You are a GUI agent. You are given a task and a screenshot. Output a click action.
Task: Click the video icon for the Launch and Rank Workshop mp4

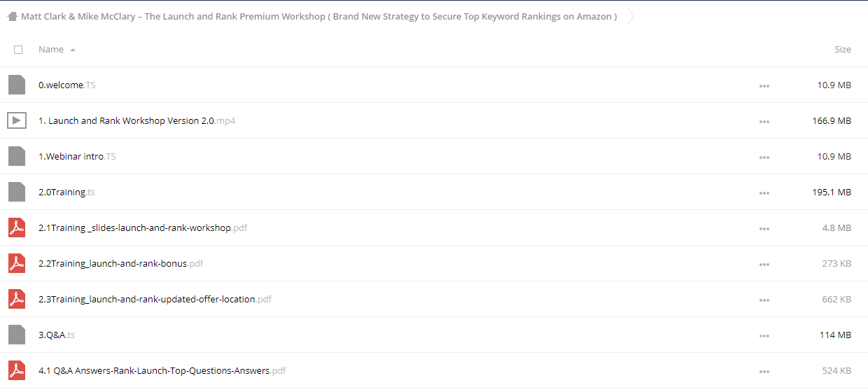click(17, 120)
